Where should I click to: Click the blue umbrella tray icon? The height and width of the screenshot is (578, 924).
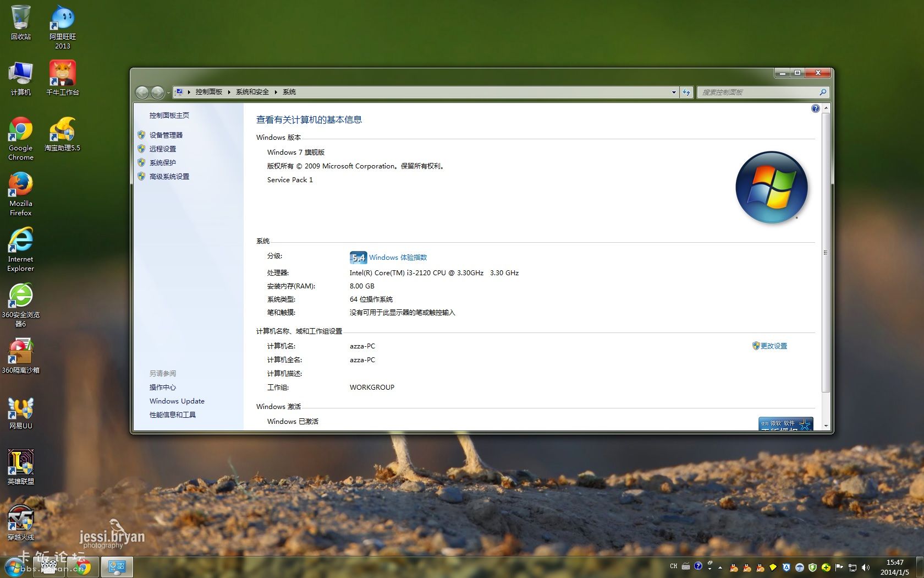pyautogui.click(x=799, y=567)
